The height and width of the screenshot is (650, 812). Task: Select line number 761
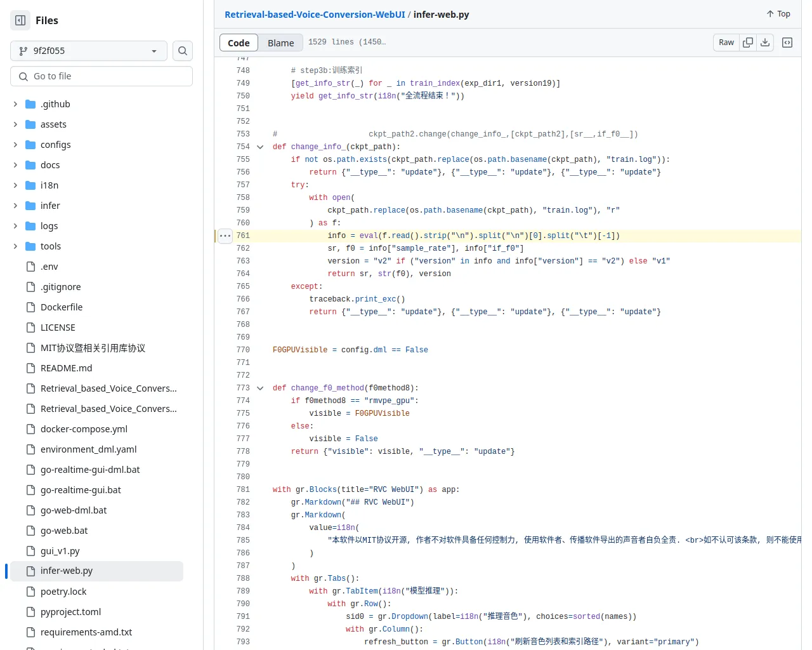click(243, 235)
